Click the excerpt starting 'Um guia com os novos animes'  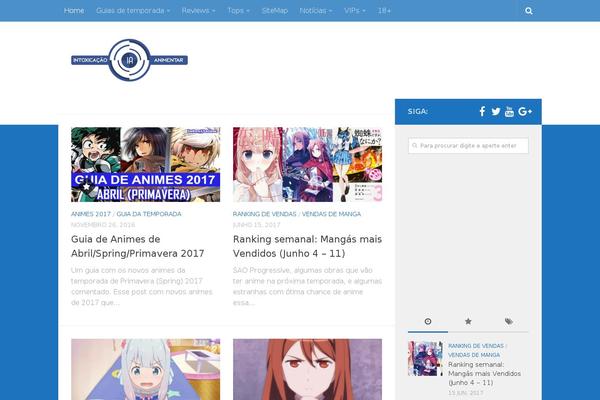pyautogui.click(x=142, y=286)
